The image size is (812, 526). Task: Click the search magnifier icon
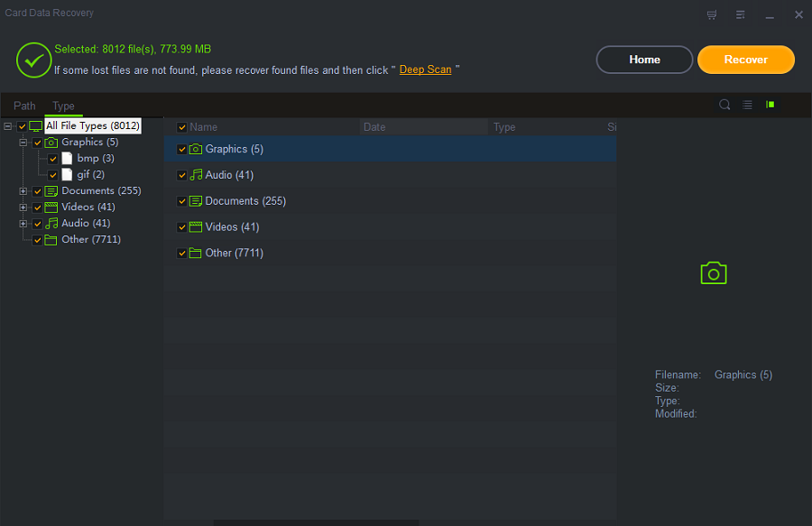[724, 105]
